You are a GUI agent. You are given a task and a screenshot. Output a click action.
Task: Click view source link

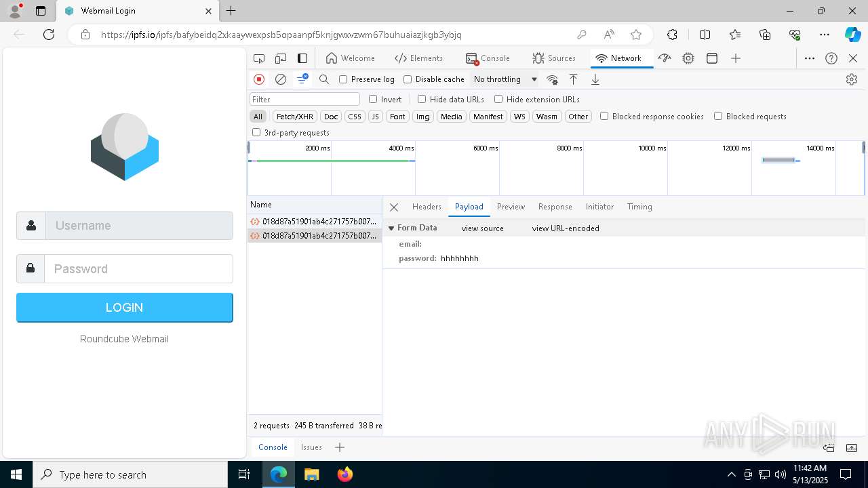(x=483, y=228)
